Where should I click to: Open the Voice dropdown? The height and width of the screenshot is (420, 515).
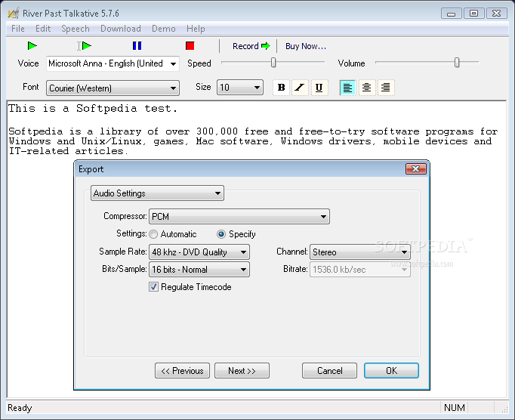pos(113,63)
